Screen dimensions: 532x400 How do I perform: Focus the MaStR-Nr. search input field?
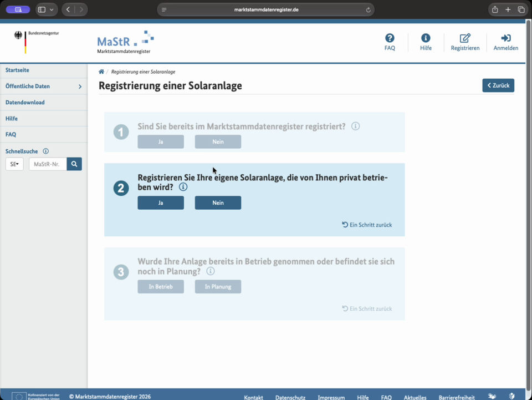click(x=48, y=164)
